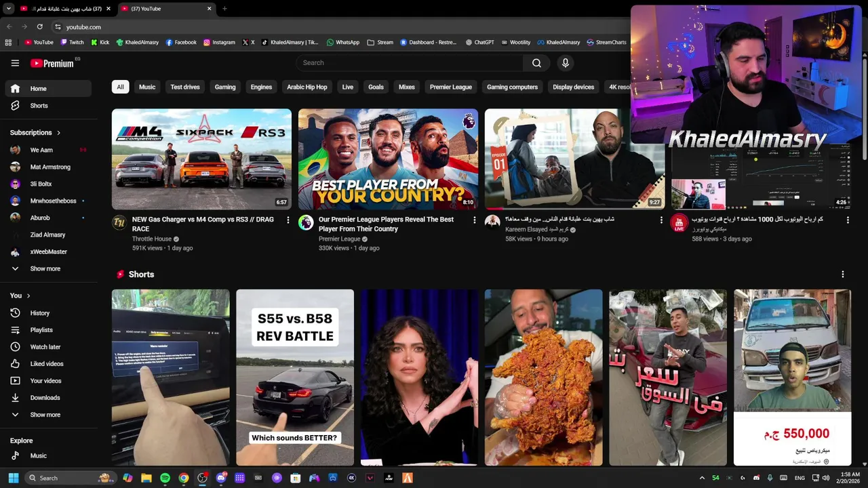Open Chrome from the taskbar

184,478
